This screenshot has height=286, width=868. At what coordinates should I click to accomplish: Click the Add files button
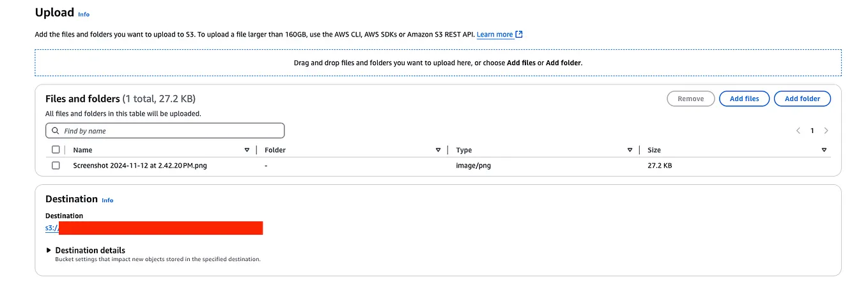(744, 99)
